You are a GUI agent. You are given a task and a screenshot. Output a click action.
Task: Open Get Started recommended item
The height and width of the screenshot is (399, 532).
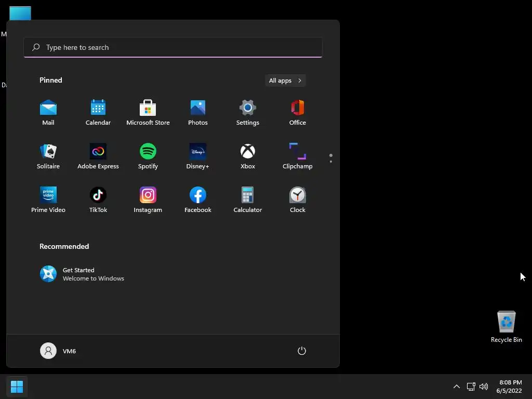82,274
